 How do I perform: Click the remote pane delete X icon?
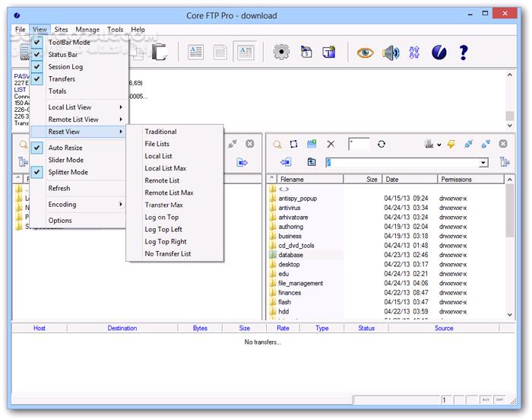[331, 144]
